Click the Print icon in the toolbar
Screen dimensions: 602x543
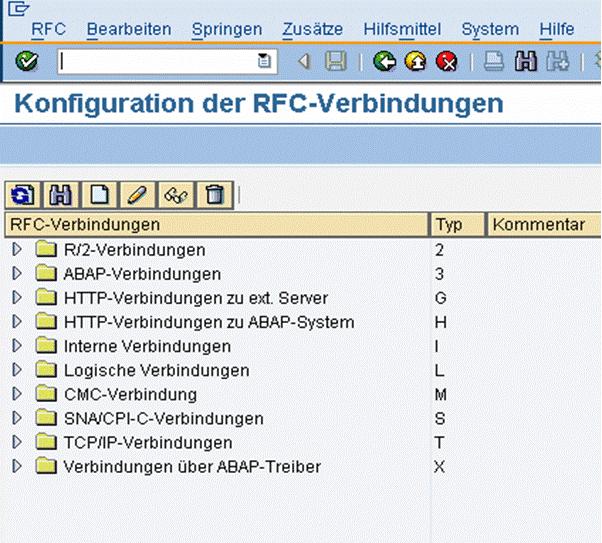[494, 61]
